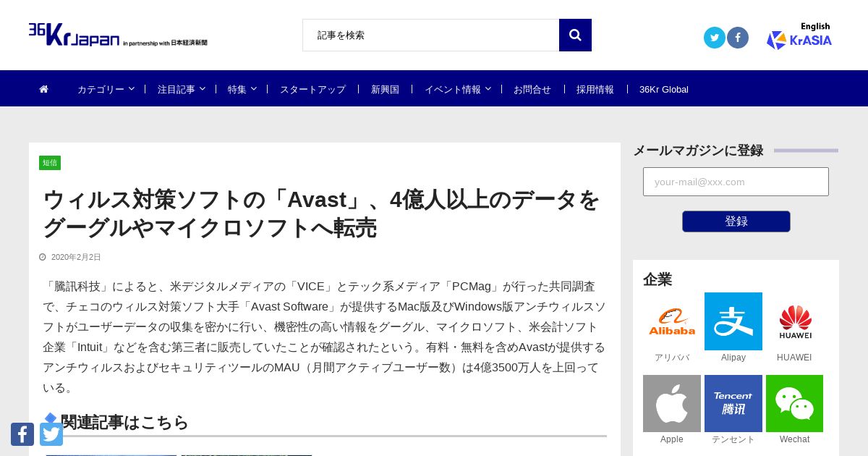Viewport: 868px width, 456px height.
Task: Focus the newsletter email input field
Action: click(736, 182)
